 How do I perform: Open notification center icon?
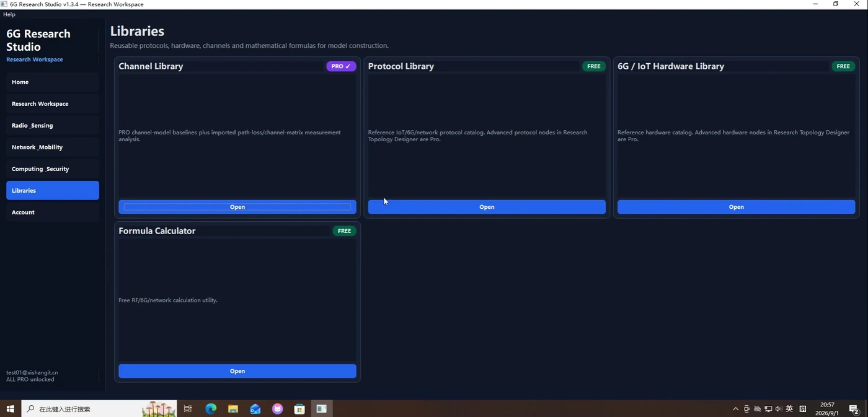854,409
